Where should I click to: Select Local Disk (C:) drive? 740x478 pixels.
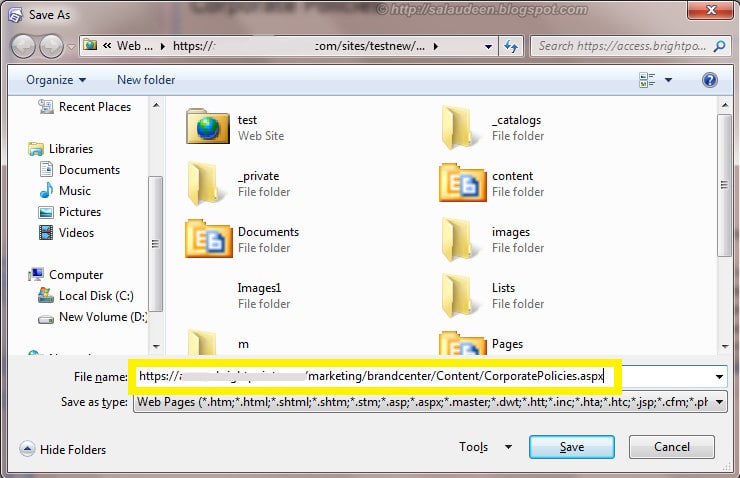click(x=86, y=295)
